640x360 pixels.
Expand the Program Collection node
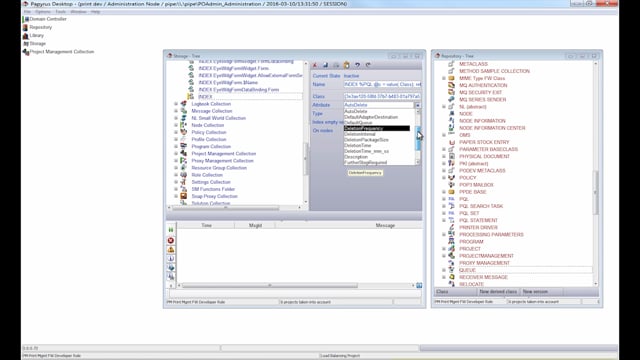(x=176, y=147)
